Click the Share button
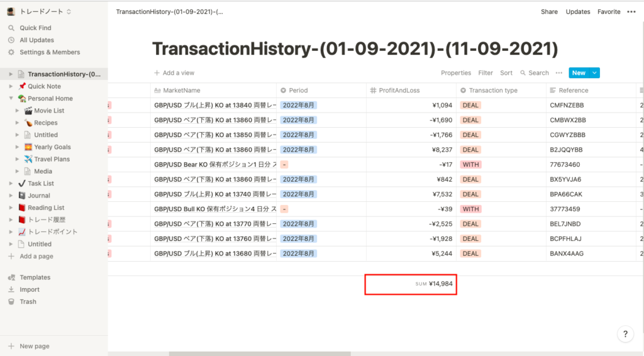This screenshot has height=356, width=644. (549, 11)
